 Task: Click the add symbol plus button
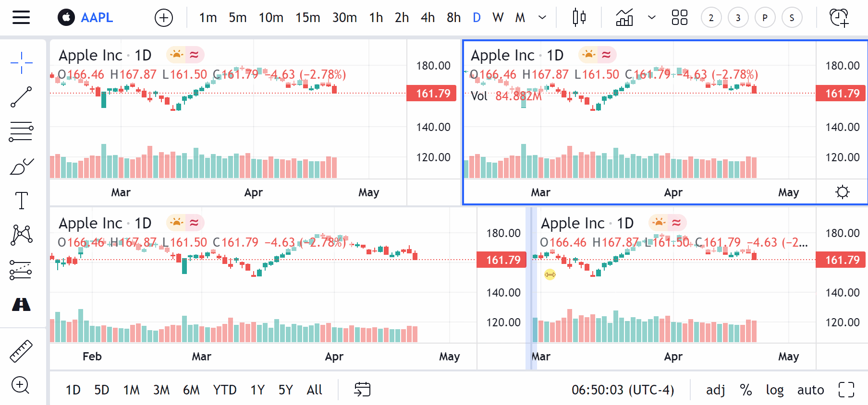(x=164, y=18)
